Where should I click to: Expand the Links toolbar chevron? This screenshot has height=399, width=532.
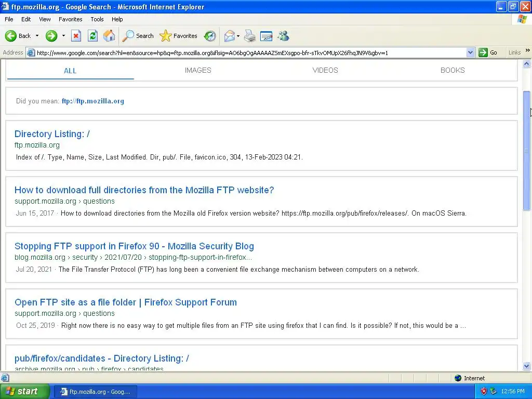click(528, 50)
